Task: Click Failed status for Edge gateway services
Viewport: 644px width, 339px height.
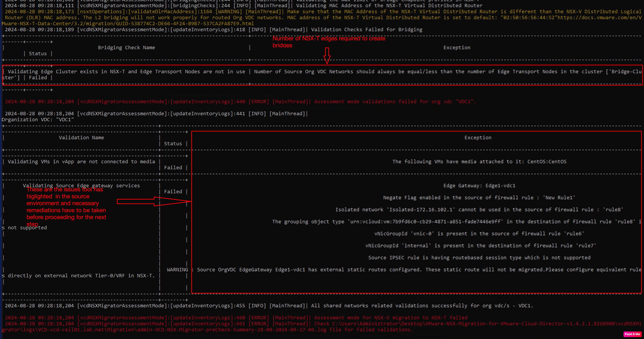Action: click(173, 192)
